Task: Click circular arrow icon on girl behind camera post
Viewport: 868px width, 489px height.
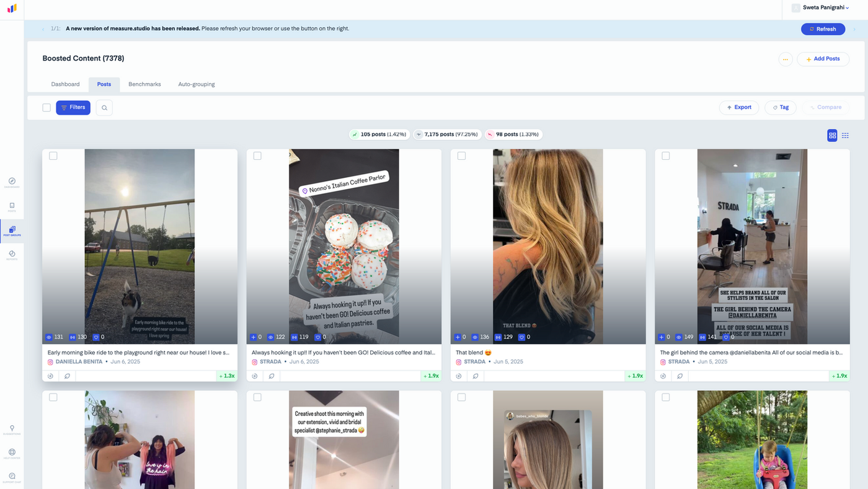Action: (663, 376)
